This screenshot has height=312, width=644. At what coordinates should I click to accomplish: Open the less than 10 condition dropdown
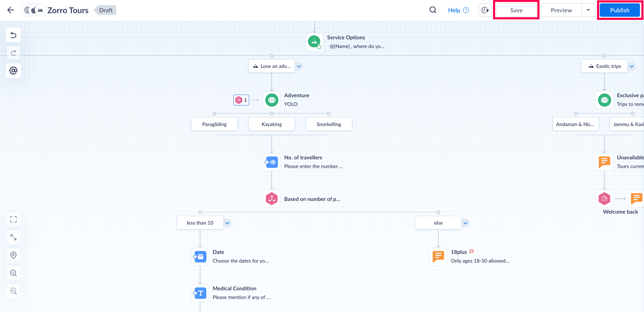point(227,223)
